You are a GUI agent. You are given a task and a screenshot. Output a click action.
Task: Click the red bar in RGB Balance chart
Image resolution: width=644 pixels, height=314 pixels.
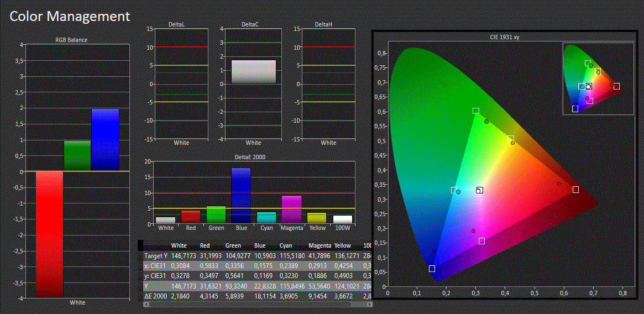point(49,234)
